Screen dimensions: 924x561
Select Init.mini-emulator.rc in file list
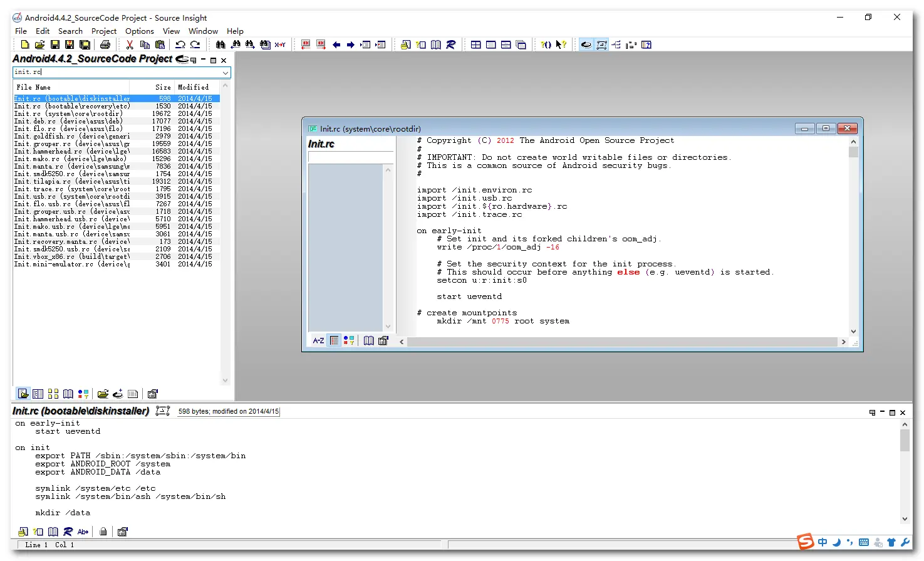point(117,264)
